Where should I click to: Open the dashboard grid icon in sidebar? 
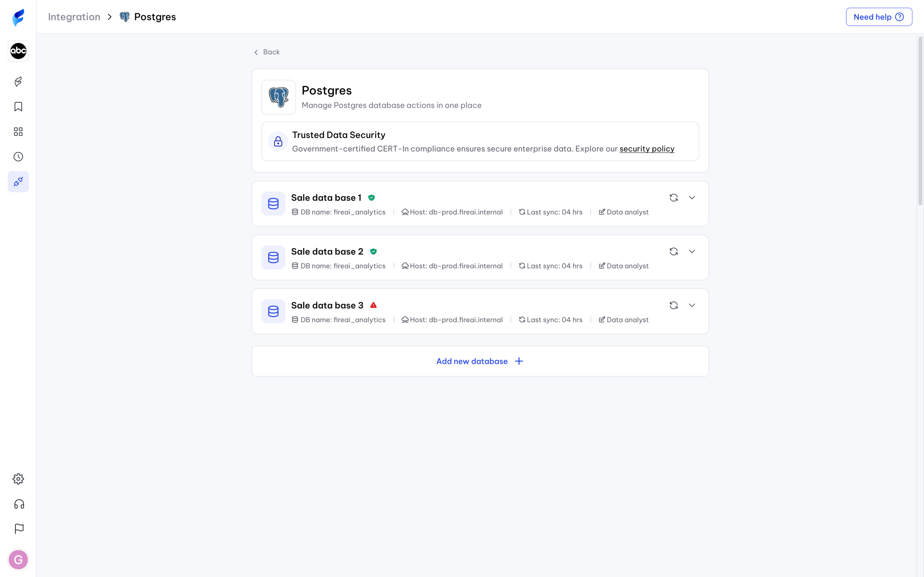click(x=18, y=132)
